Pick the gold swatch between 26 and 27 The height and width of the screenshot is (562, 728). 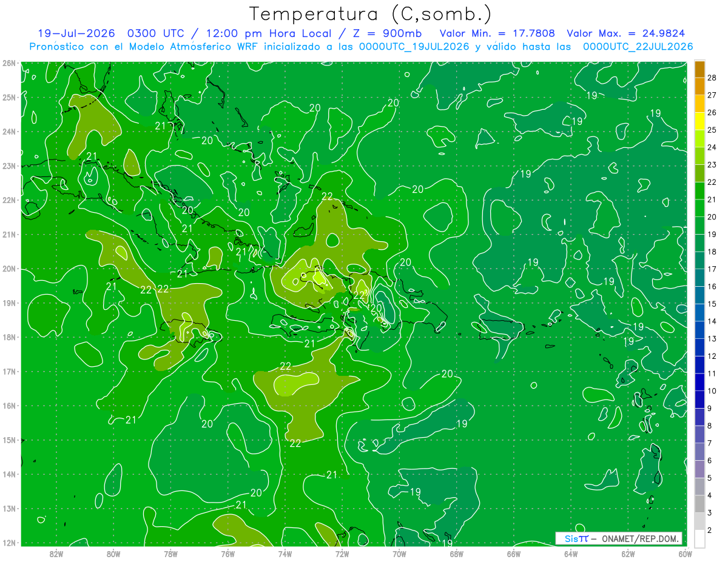699,104
